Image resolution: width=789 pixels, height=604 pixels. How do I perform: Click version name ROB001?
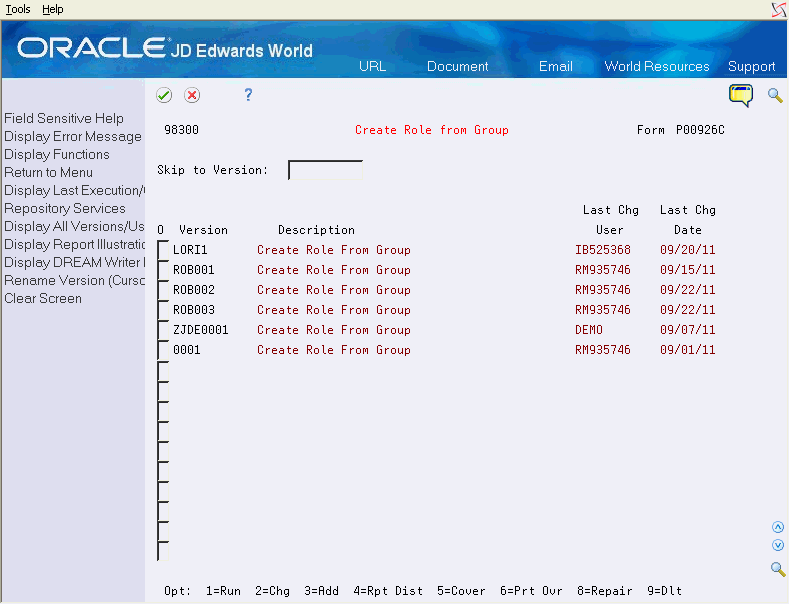point(194,270)
